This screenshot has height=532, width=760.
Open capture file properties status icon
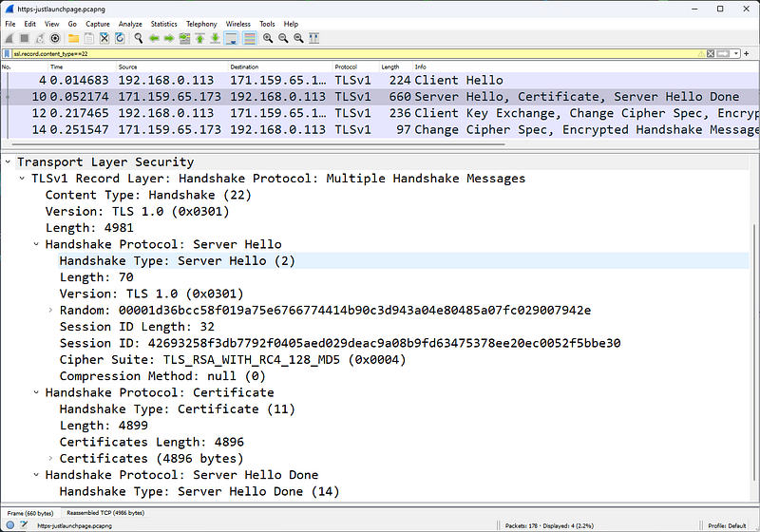[25, 525]
